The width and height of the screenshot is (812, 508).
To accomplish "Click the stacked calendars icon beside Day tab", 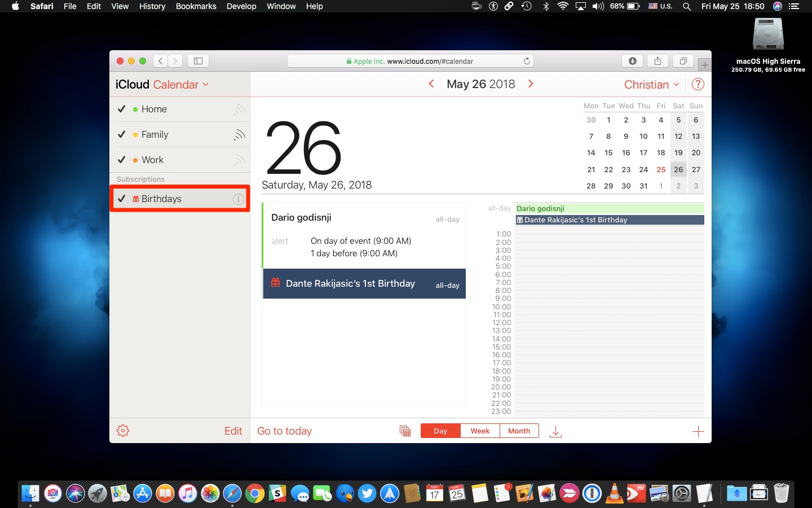I will pyautogui.click(x=405, y=431).
